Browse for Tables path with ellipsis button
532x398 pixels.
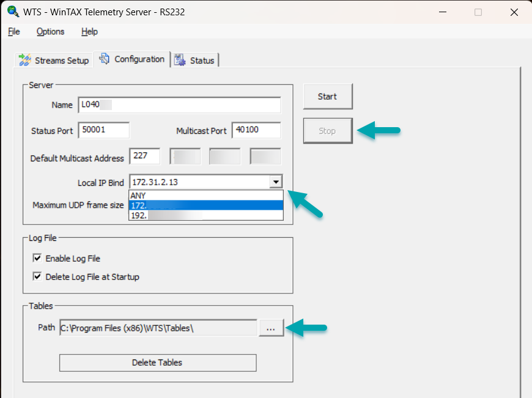[x=271, y=328]
